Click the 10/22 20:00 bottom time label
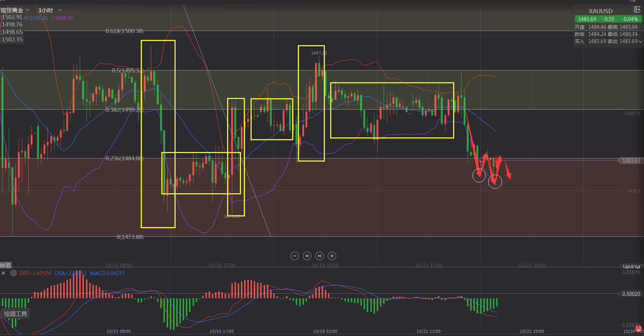This screenshot has height=336, width=644. pos(532,331)
